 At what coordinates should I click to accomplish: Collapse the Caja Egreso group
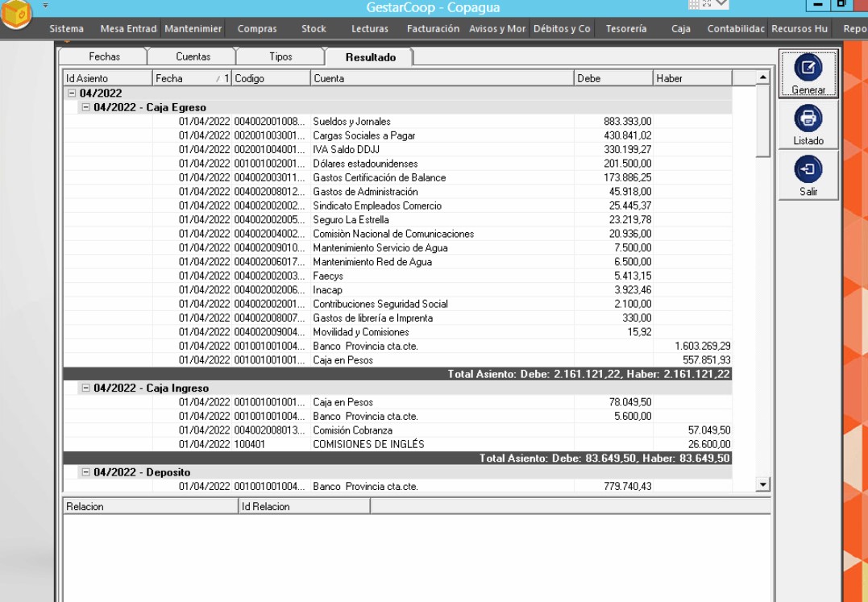click(x=86, y=107)
